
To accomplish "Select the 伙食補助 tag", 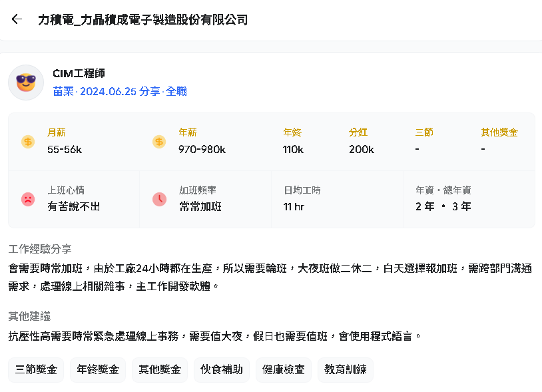I will coord(222,369).
